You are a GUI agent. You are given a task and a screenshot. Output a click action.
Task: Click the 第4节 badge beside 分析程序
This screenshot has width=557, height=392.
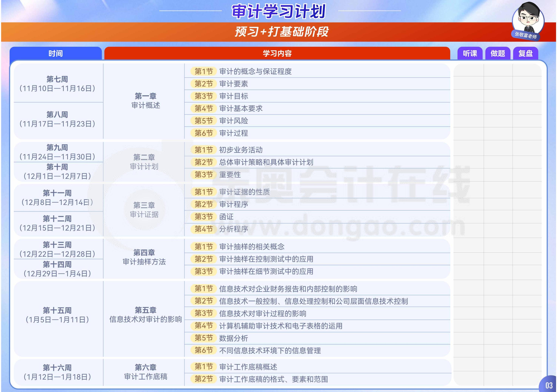pyautogui.click(x=204, y=229)
